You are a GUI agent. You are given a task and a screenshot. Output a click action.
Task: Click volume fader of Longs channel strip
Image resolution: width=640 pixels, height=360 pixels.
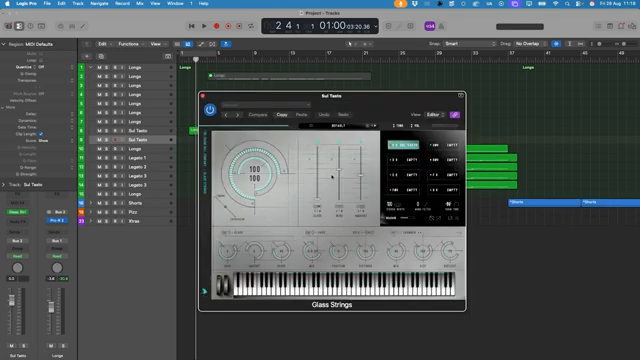(51, 307)
